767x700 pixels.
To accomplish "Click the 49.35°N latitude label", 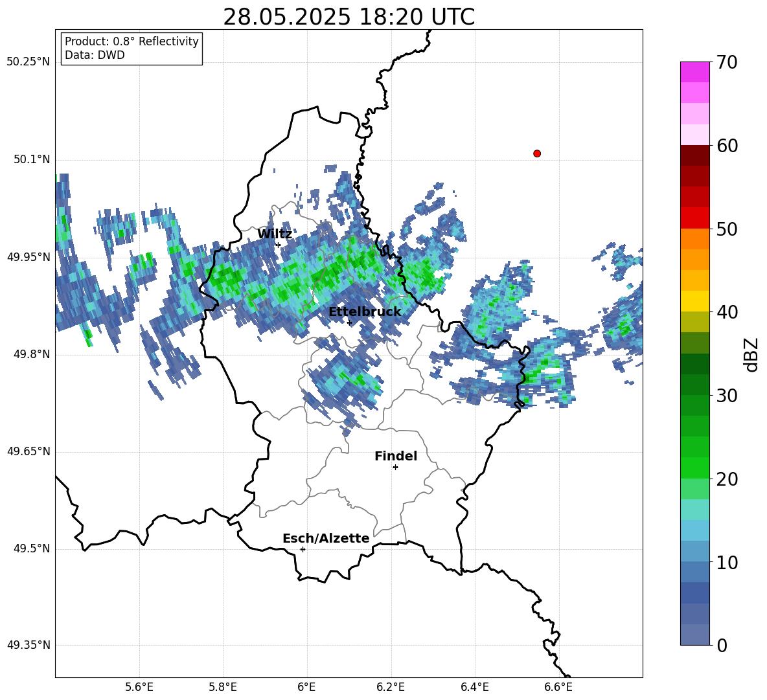I will click(x=29, y=645).
